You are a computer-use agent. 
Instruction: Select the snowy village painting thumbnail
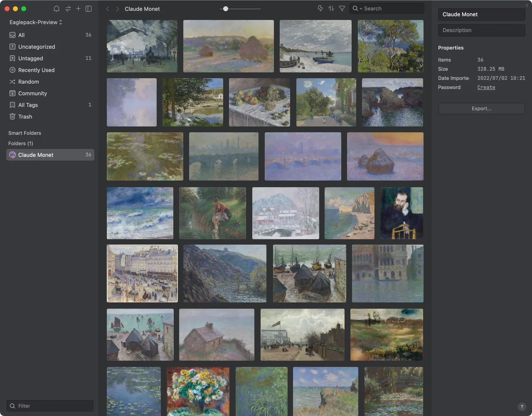point(286,213)
